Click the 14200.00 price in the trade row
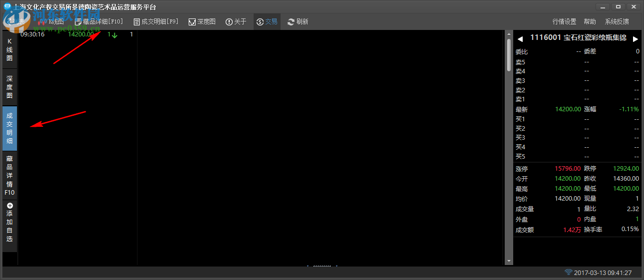The image size is (644, 280). pos(81,34)
